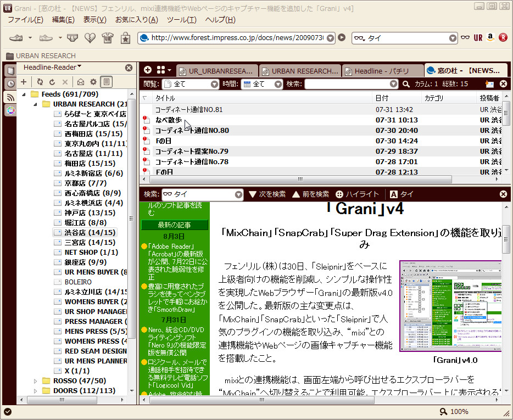Image resolution: width=513 pixels, height=420 pixels.
Task: Click the heart favorites icon in the toolbar
Action: [90, 38]
